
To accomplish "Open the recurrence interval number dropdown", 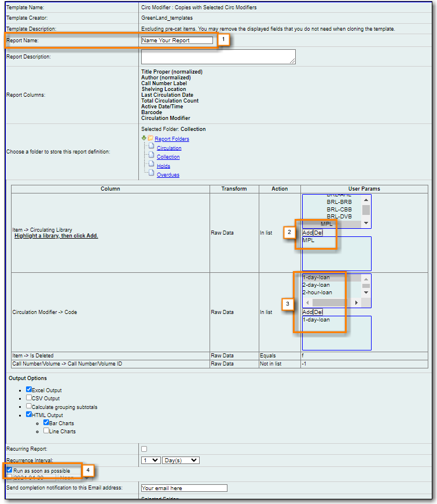I will (151, 461).
